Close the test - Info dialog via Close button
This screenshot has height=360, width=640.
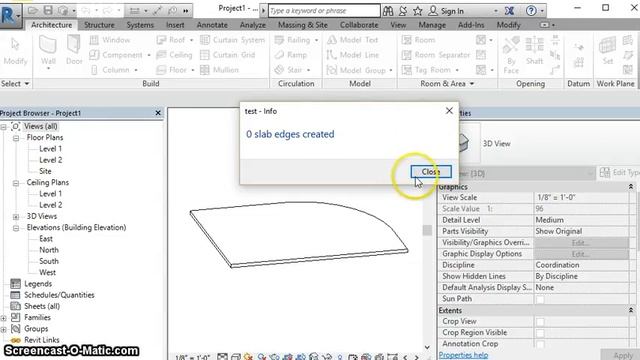coord(431,172)
